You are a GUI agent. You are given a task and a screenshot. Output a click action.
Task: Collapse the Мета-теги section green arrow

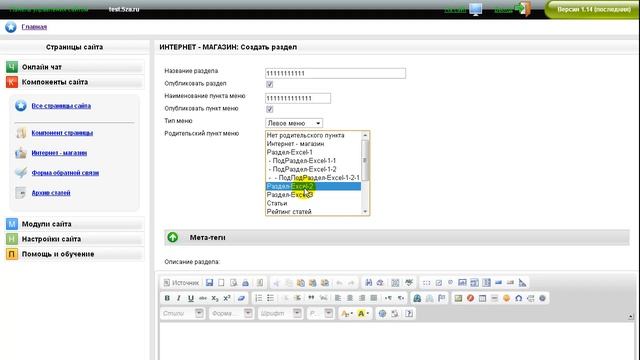pos(173,237)
